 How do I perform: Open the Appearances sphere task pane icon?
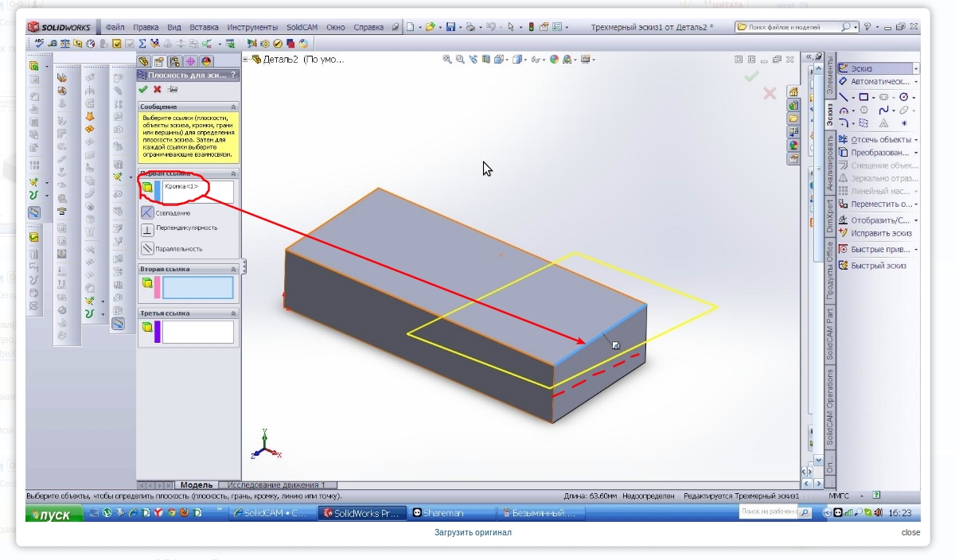coord(793,146)
